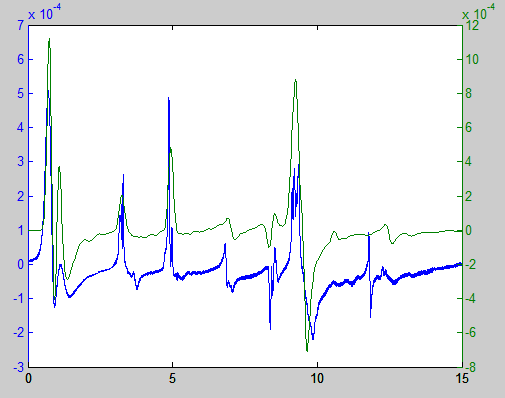
Task: Click the right axis tick label 10
Action: 472,59
